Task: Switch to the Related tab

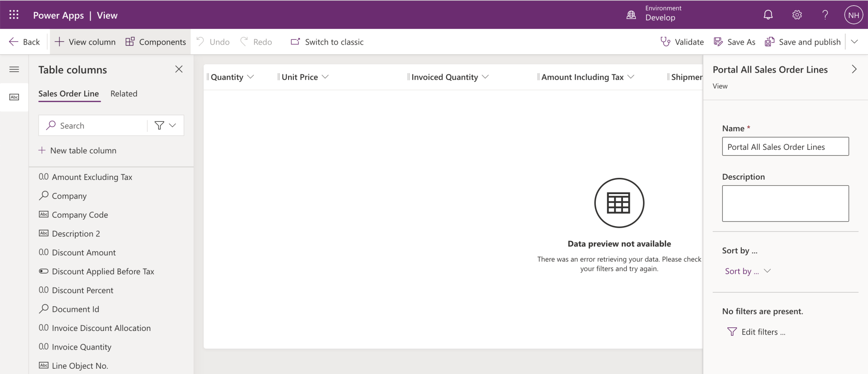Action: 124,94
